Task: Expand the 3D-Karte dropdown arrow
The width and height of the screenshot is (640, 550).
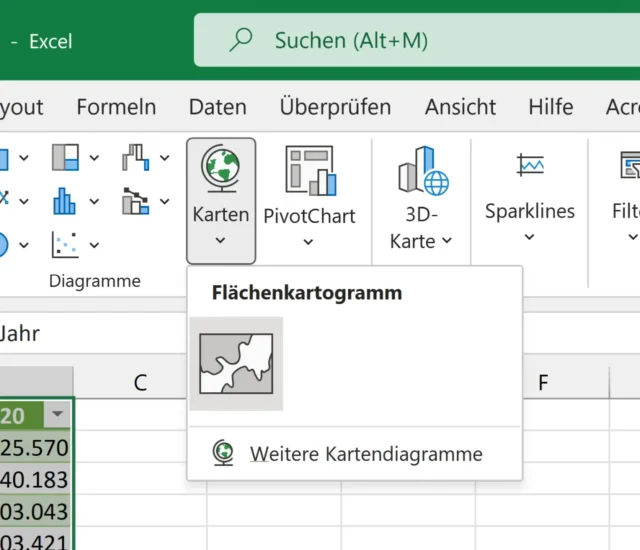Action: coord(447,241)
